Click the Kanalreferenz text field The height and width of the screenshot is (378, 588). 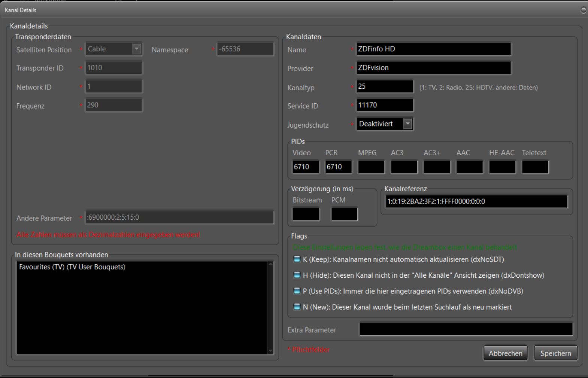coord(476,201)
